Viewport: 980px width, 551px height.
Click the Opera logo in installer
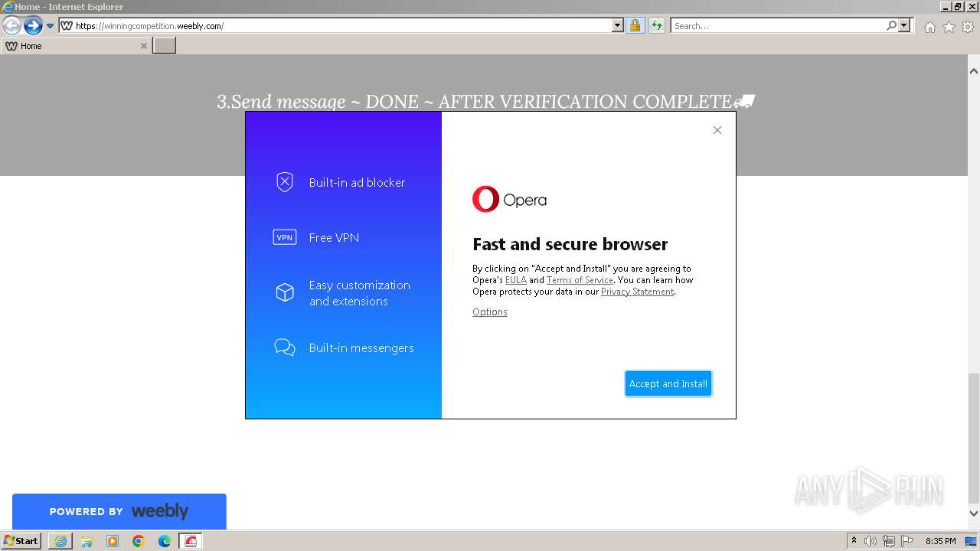(x=509, y=200)
